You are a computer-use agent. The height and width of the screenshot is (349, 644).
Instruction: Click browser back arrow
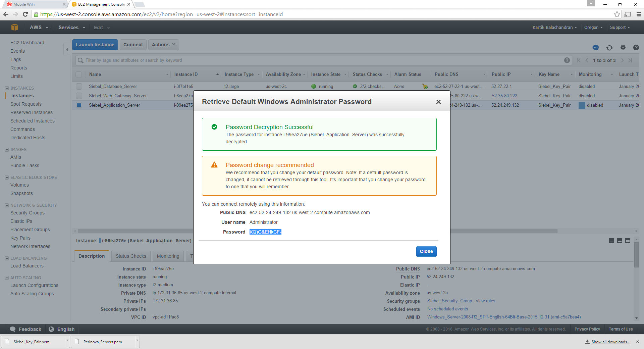click(6, 14)
